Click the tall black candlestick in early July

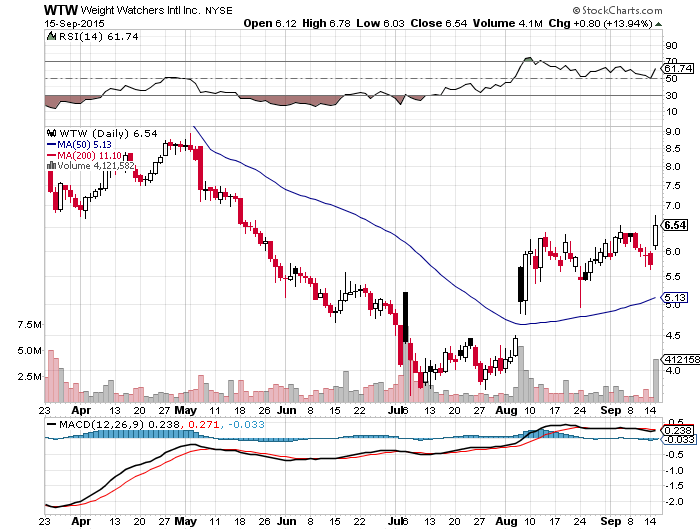tap(405, 317)
